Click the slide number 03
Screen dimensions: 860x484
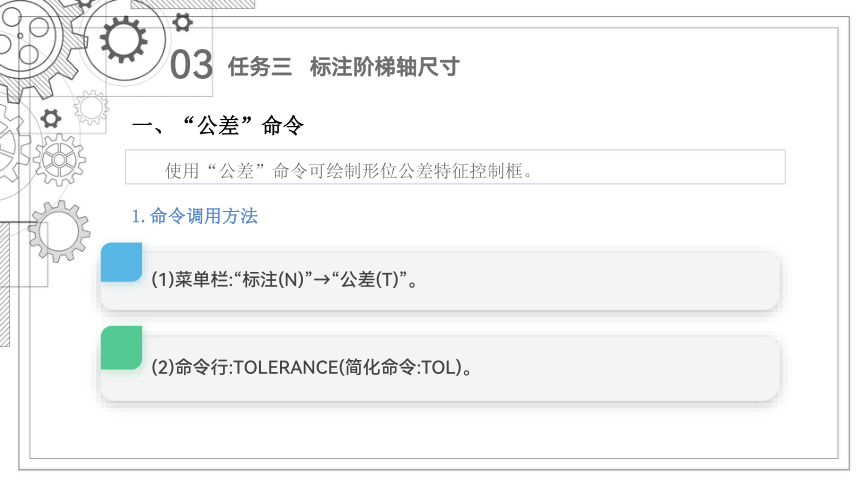[191, 65]
